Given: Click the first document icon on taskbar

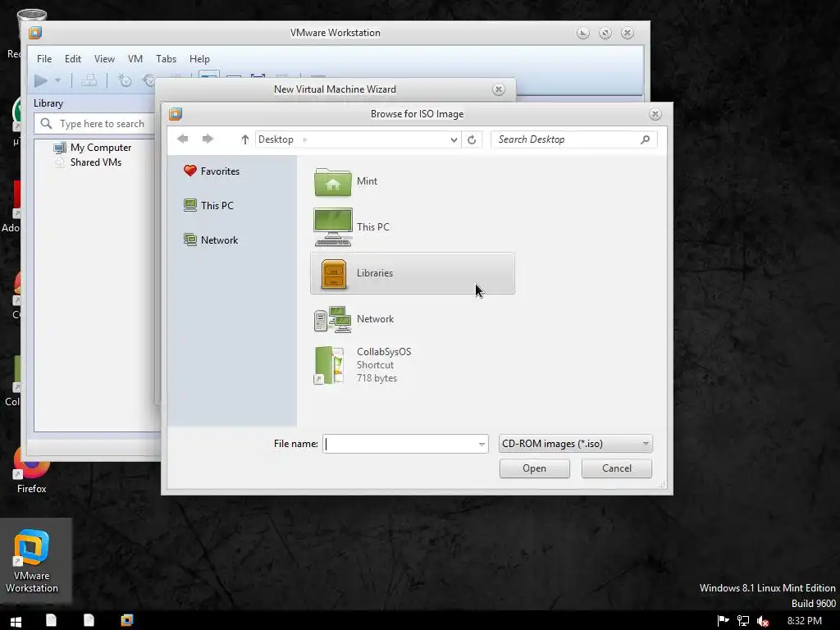Looking at the screenshot, I should coord(52,620).
